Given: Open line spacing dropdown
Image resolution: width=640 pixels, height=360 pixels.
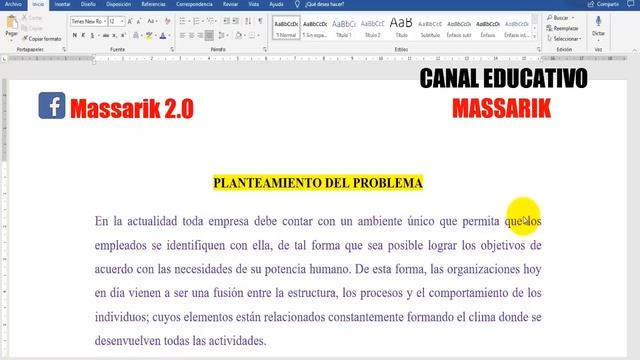Looking at the screenshot, I should point(223,36).
